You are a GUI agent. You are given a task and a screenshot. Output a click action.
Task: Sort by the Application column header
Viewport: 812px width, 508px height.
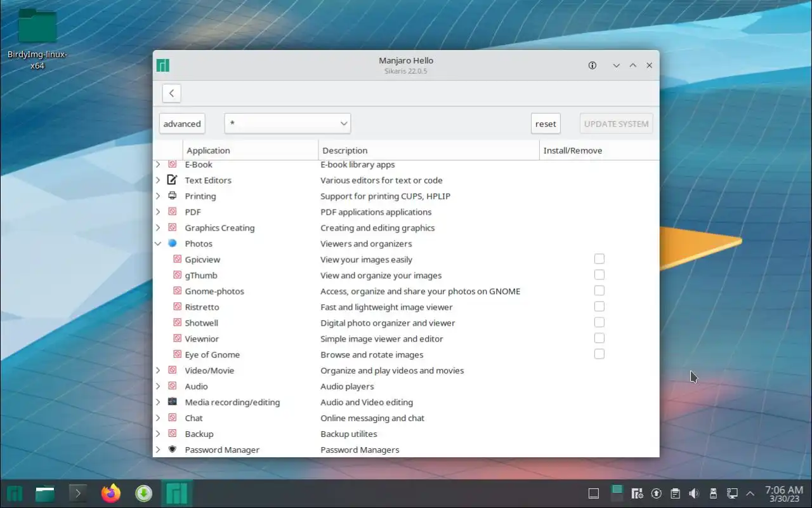tap(251, 150)
